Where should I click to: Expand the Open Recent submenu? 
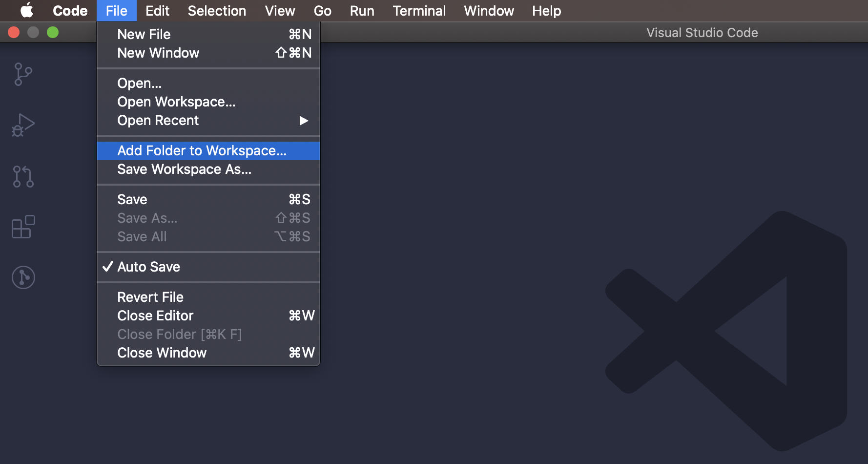pyautogui.click(x=208, y=120)
